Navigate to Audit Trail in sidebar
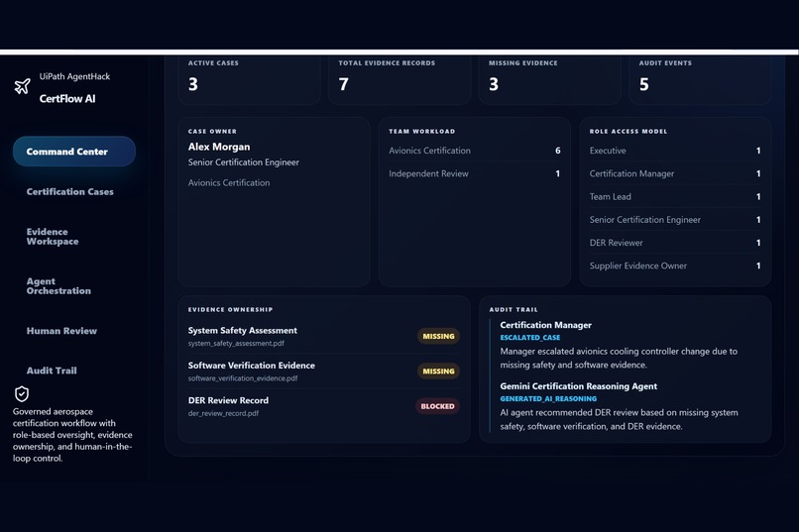The width and height of the screenshot is (799, 532). (x=52, y=371)
